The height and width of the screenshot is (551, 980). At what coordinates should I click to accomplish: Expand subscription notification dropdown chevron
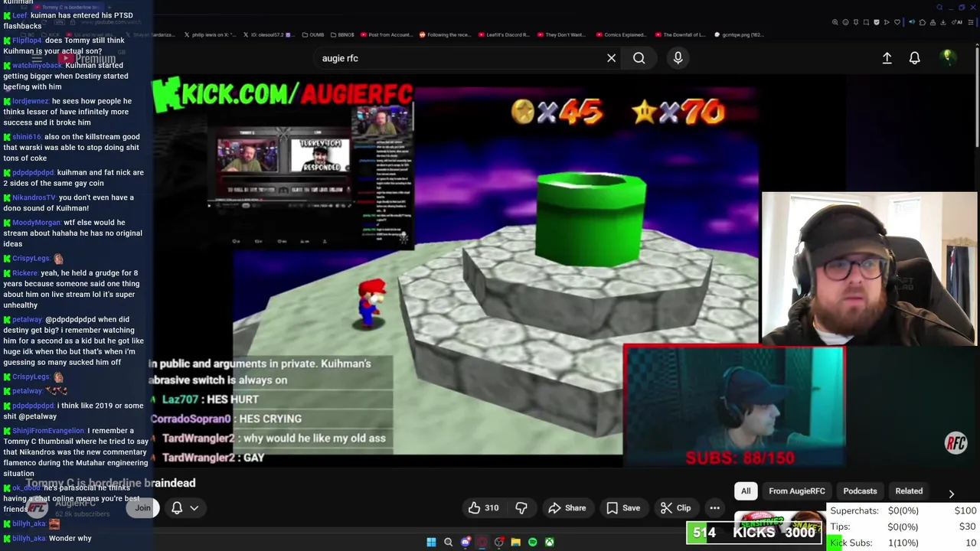(194, 508)
